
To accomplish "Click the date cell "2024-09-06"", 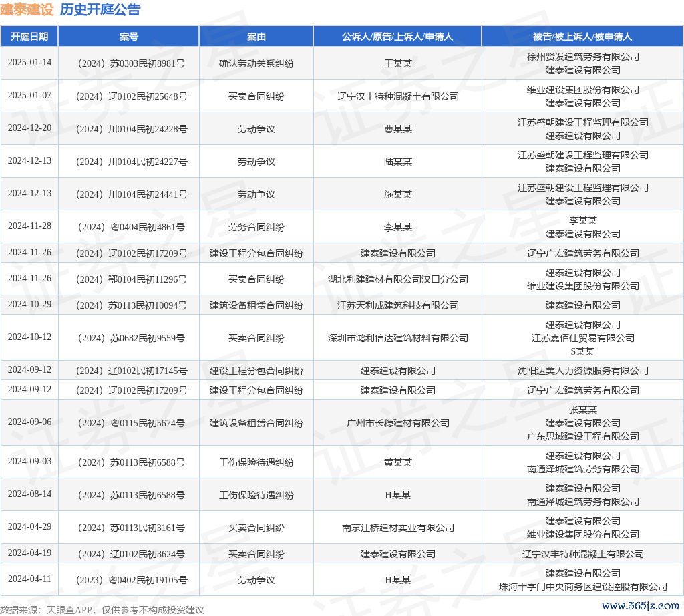I will coord(29,422).
